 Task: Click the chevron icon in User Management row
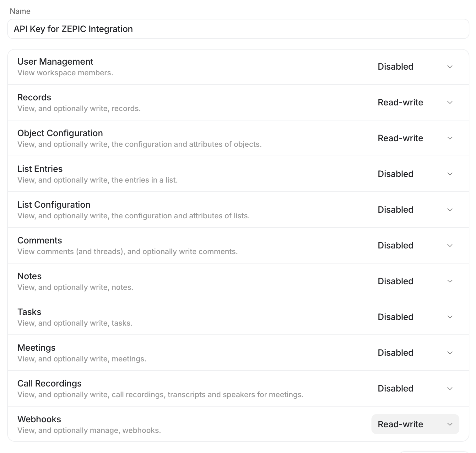pos(450,67)
